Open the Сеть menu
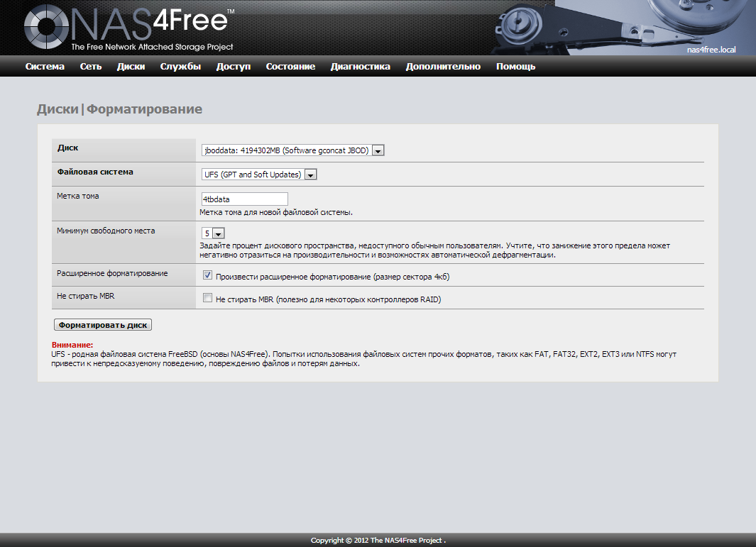756x547 pixels. (91, 67)
